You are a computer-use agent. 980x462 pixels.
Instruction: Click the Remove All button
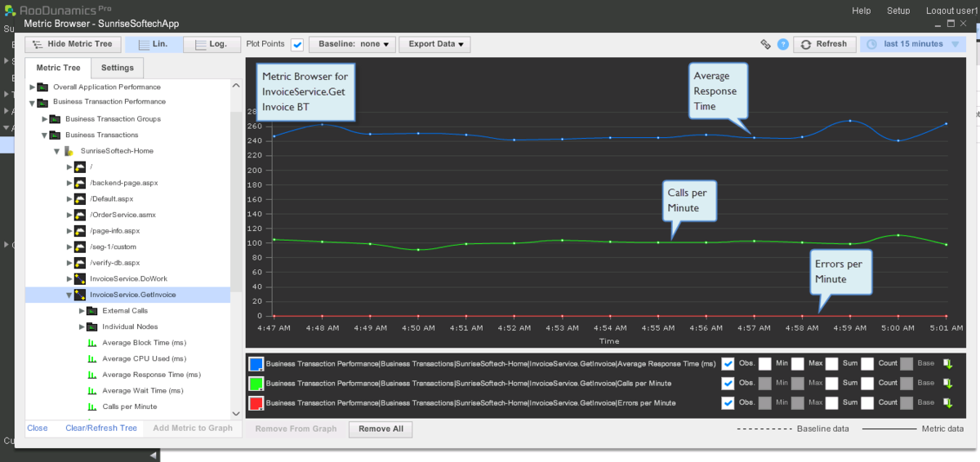pos(381,429)
